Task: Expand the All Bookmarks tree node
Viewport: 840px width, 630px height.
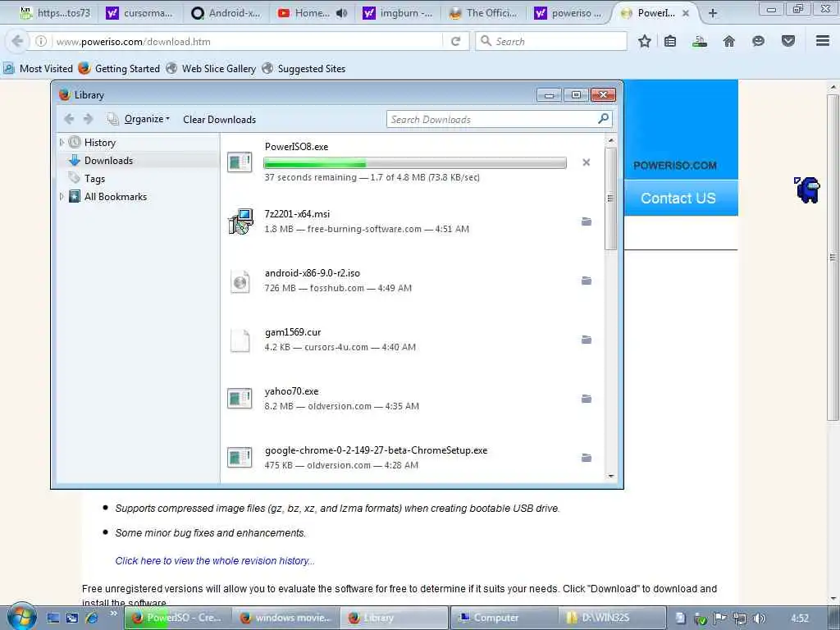Action: pyautogui.click(x=62, y=197)
